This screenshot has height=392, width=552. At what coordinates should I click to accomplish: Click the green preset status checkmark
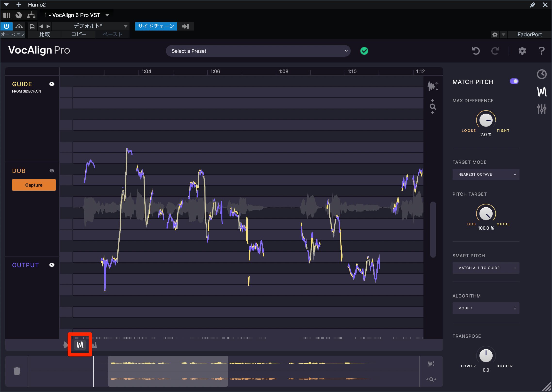(364, 51)
